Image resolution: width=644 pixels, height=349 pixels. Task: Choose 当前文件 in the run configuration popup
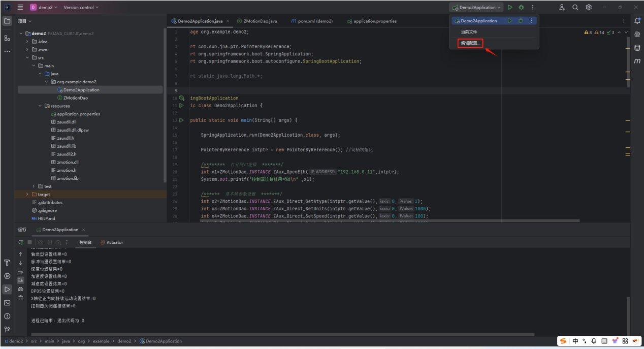pyautogui.click(x=469, y=31)
